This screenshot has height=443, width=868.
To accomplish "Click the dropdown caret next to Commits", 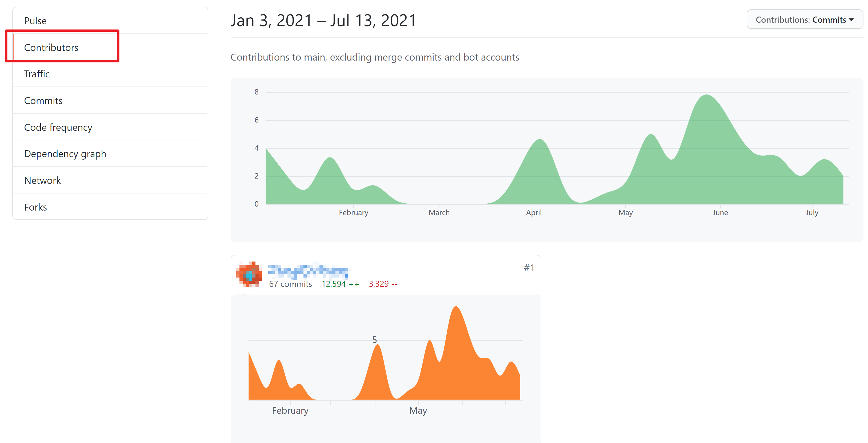I will (x=851, y=20).
